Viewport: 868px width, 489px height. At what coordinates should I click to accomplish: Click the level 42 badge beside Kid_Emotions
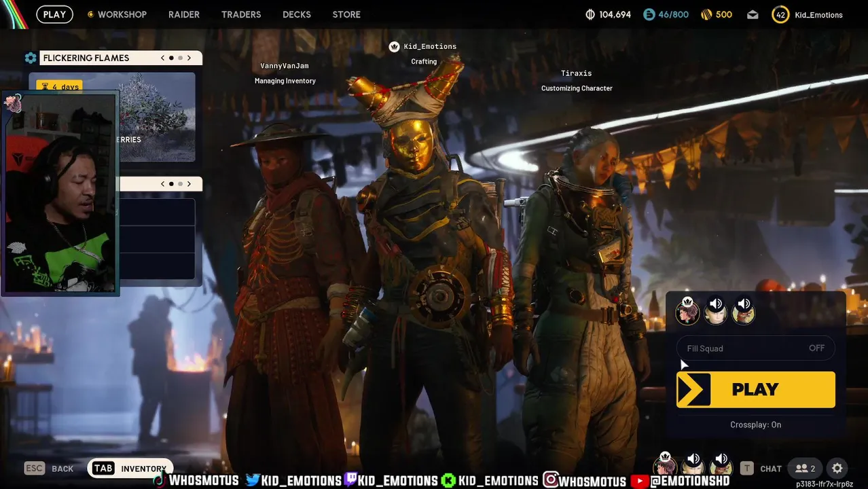coord(780,14)
